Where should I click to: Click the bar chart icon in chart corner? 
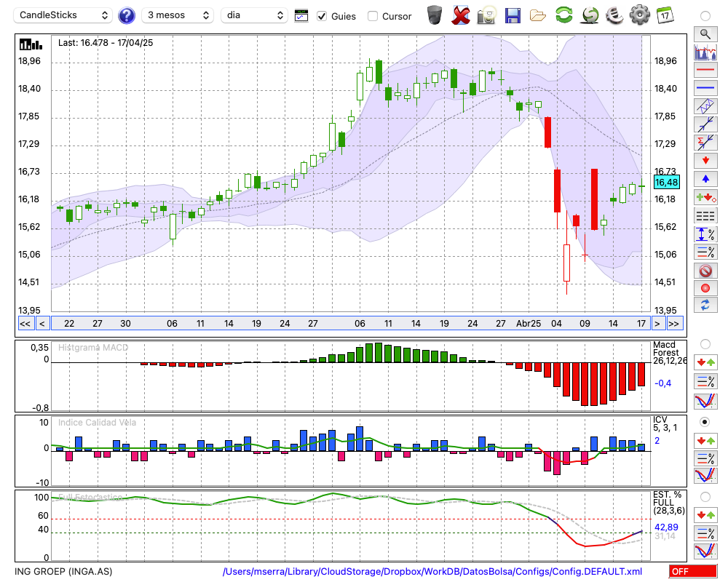coord(31,44)
